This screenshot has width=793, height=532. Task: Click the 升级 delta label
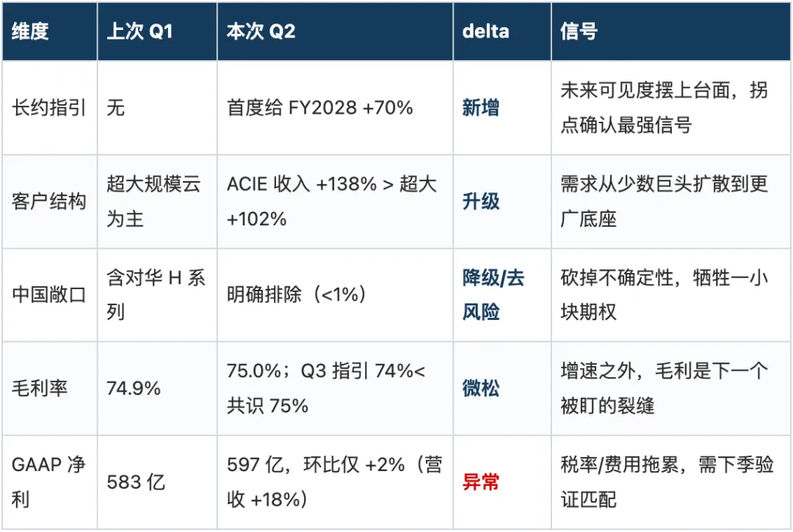coord(480,201)
